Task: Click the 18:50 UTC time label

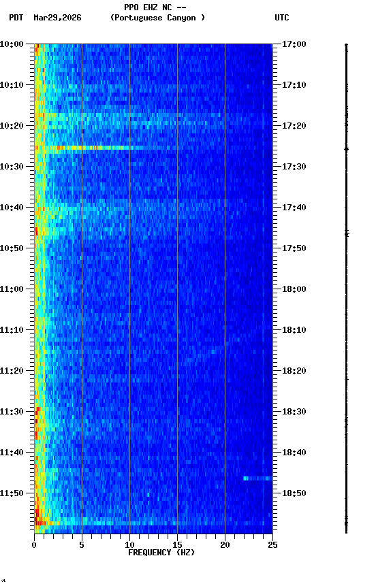Action: tap(294, 494)
